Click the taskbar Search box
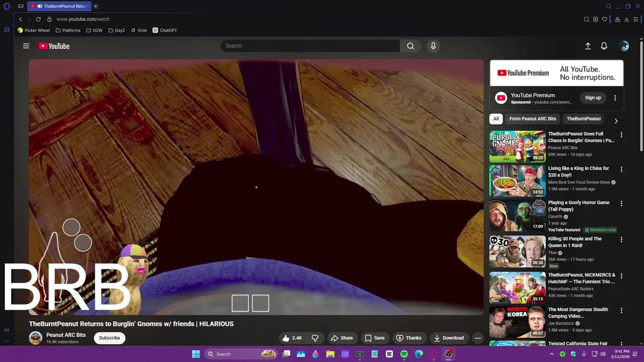 click(242, 354)
